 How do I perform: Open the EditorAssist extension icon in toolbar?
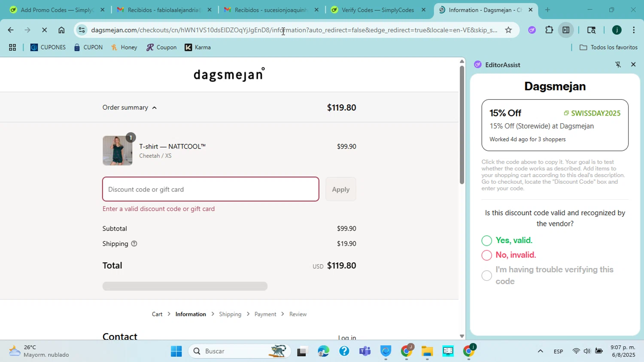(532, 30)
